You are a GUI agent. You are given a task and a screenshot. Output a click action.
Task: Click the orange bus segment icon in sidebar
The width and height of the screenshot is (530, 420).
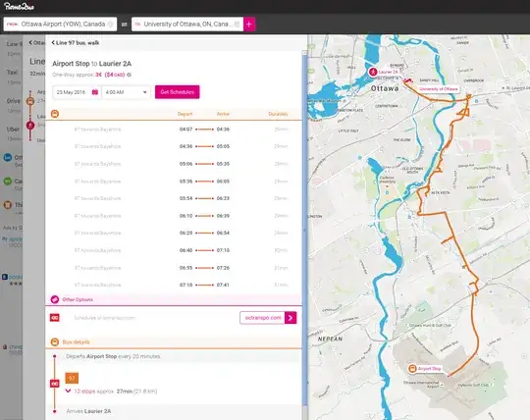coord(30,101)
